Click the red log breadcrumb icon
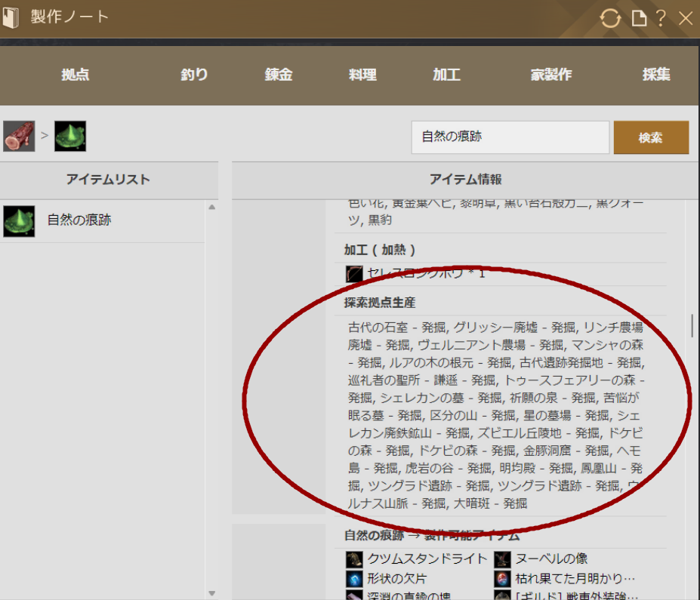 pos(19,136)
